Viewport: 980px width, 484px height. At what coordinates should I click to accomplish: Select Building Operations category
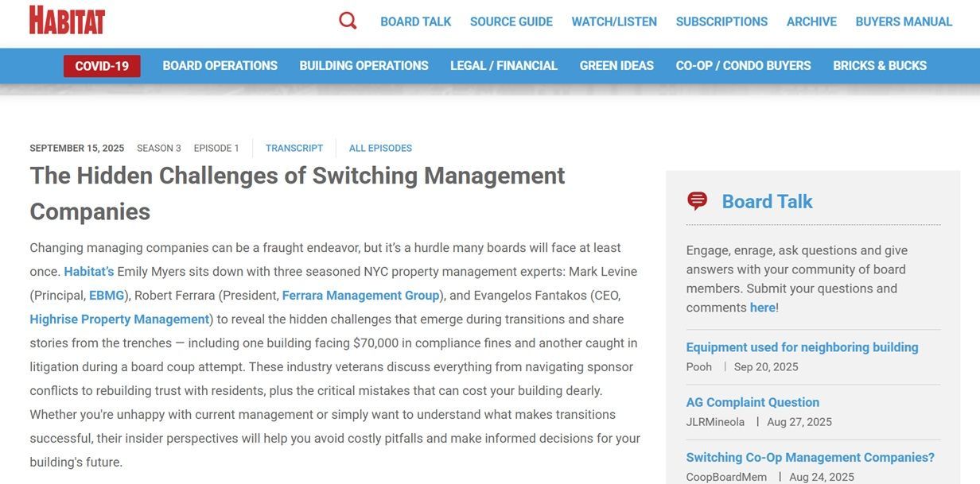pyautogui.click(x=364, y=66)
